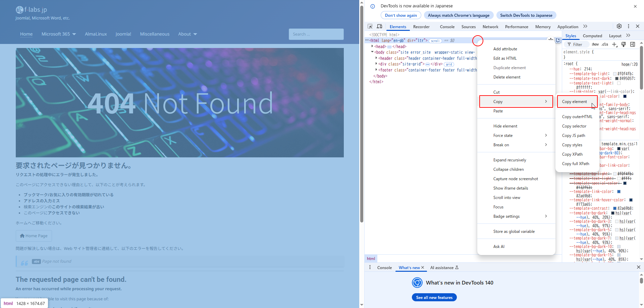
Task: Expand the head element node
Action: pos(372,47)
